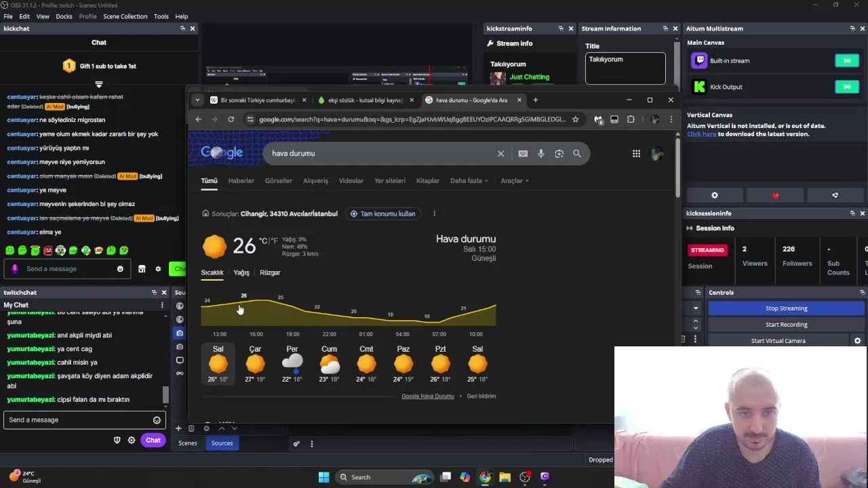Screen dimensions: 868x488
Task: Add a new source with plus icon
Action: (x=178, y=428)
